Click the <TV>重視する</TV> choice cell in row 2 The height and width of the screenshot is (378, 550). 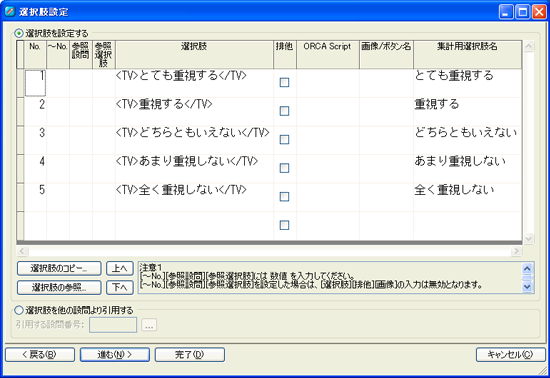(194, 112)
